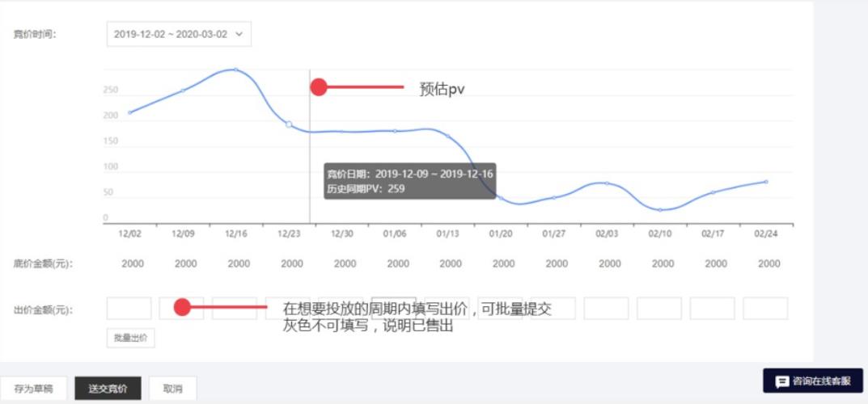
Task: Focus the bid amount field under 02/03
Action: tap(606, 309)
